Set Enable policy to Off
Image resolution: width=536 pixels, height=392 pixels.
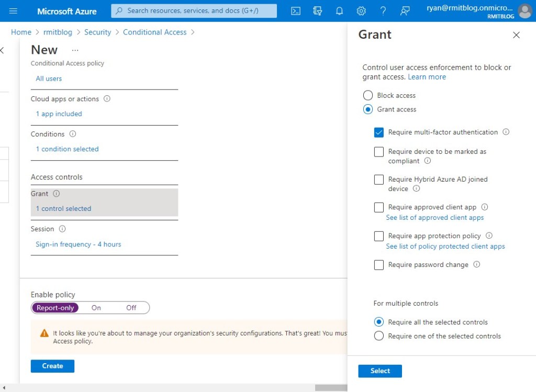pyautogui.click(x=131, y=308)
